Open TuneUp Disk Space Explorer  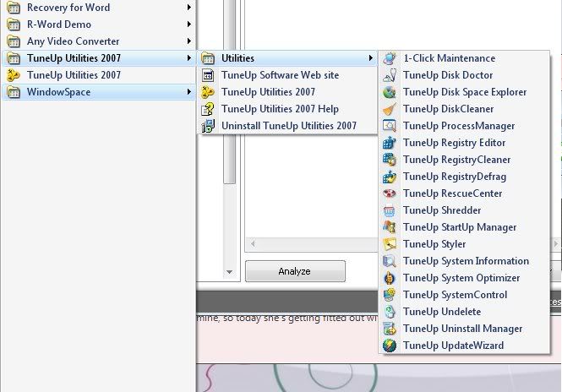pos(465,92)
